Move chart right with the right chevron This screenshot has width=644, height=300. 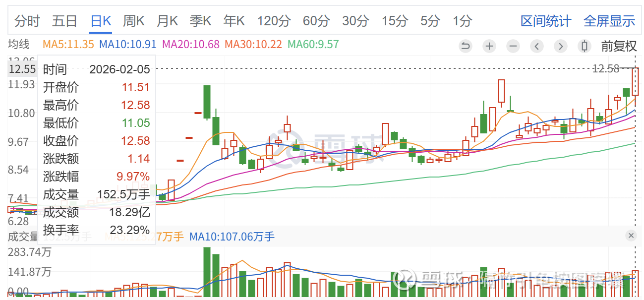[561, 47]
